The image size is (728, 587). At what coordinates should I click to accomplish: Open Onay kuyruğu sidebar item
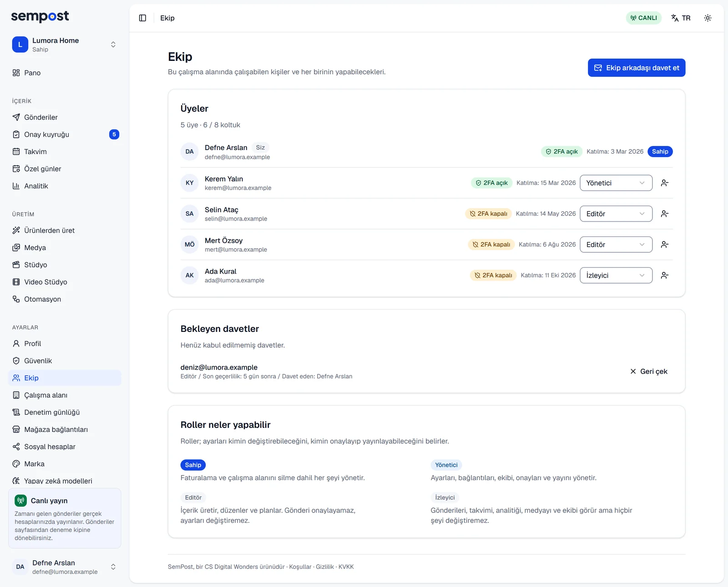[x=65, y=135]
